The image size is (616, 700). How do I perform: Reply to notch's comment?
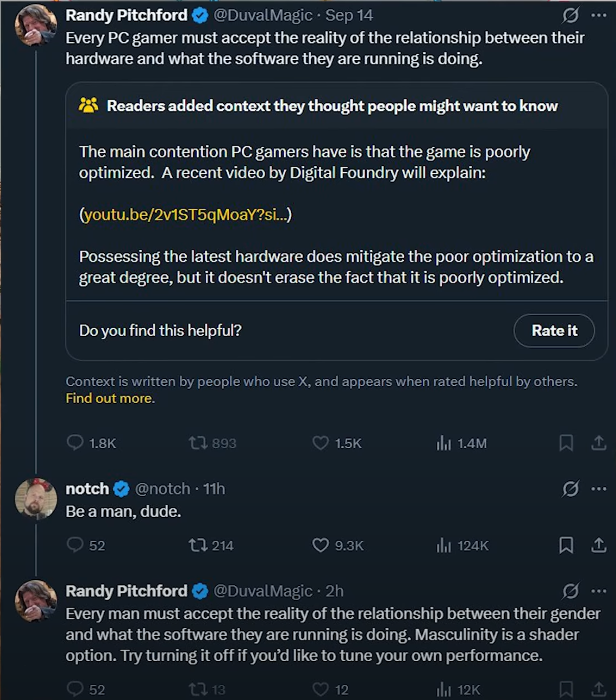coord(75,545)
